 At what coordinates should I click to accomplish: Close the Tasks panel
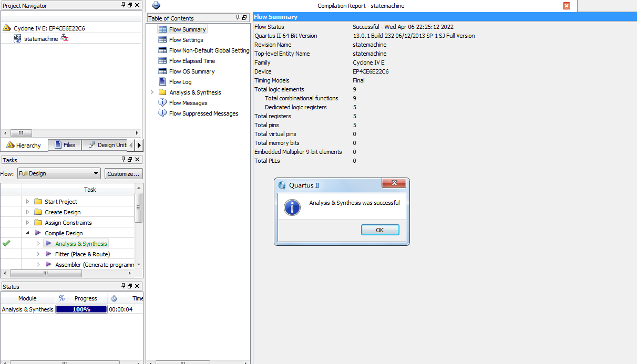click(x=137, y=160)
